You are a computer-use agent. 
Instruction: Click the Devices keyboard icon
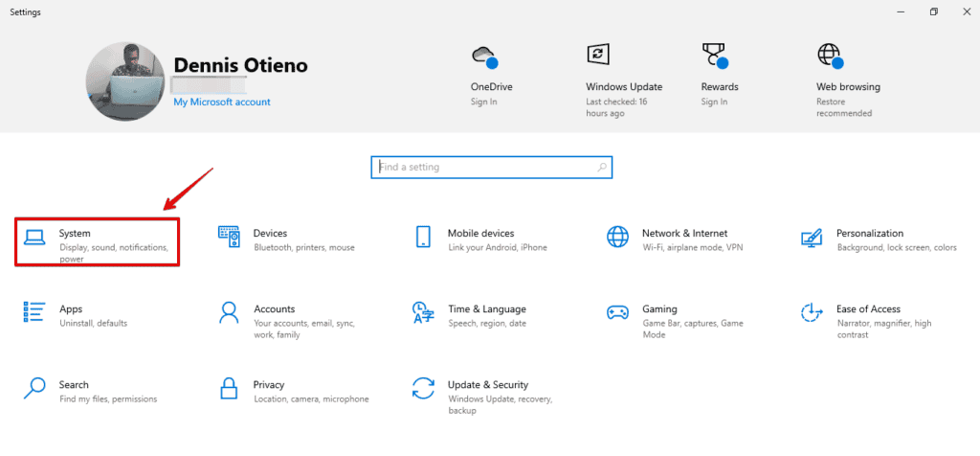tap(229, 237)
